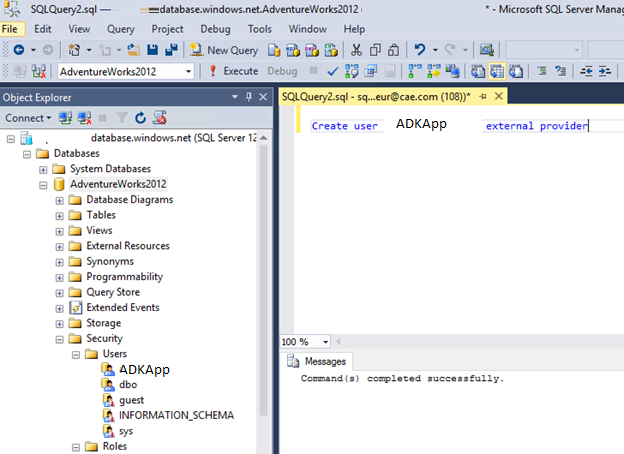Viewport: 624px width, 454px height.
Task: Click the Undo arrow icon
Action: [x=419, y=50]
